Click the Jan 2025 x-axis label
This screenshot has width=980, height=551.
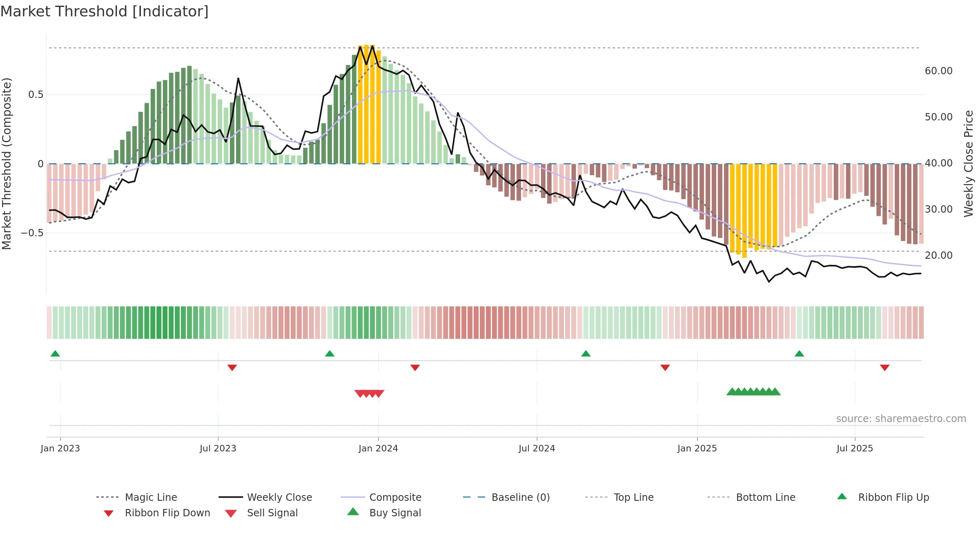(697, 448)
